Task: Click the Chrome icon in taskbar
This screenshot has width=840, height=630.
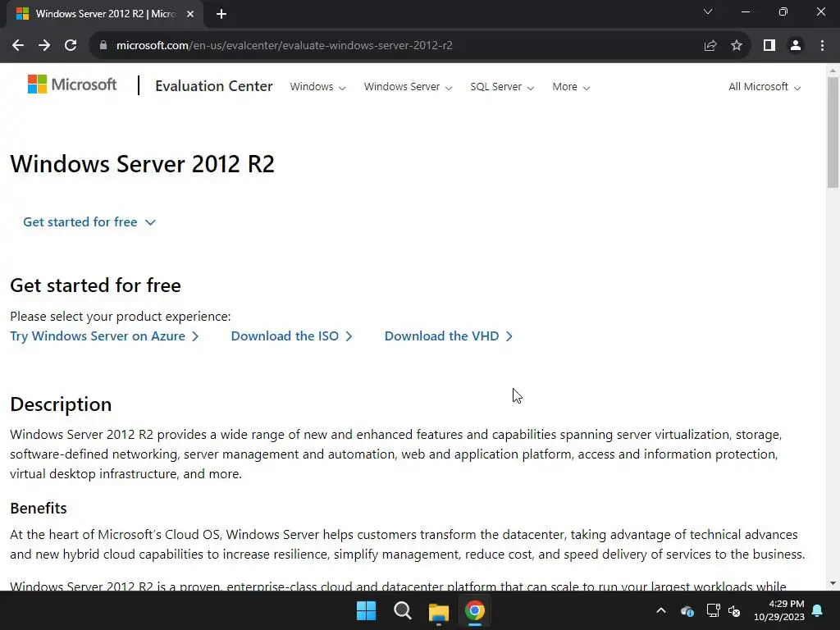Action: click(475, 610)
